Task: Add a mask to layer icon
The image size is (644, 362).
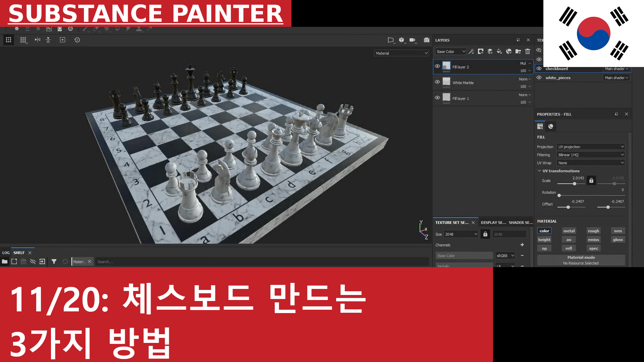Action: coord(481,51)
